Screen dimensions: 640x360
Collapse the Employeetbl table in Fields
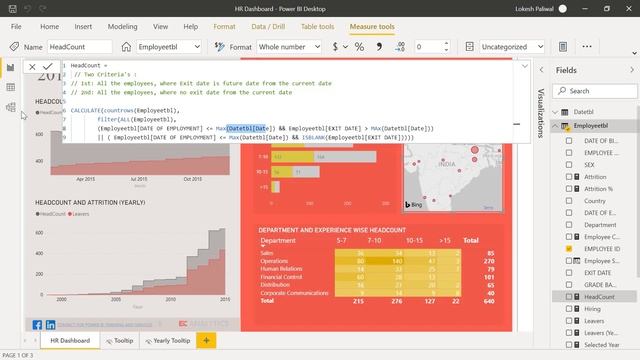pos(555,126)
